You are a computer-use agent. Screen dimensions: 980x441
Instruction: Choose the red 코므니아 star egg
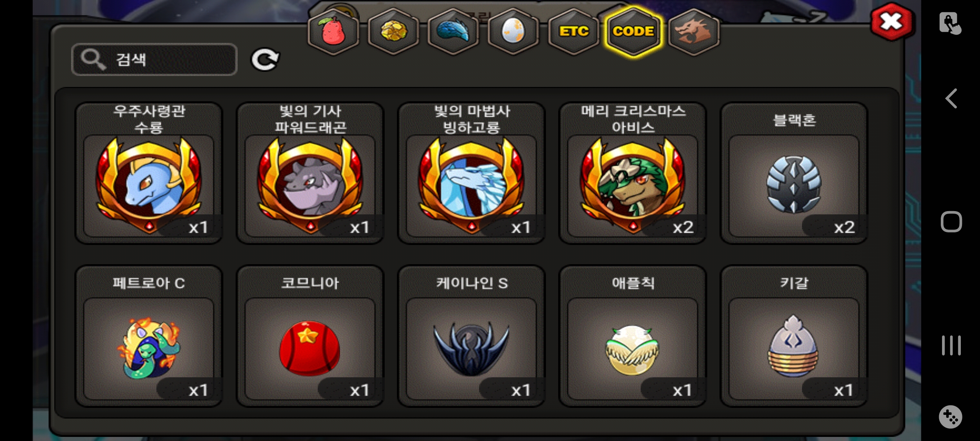point(310,336)
